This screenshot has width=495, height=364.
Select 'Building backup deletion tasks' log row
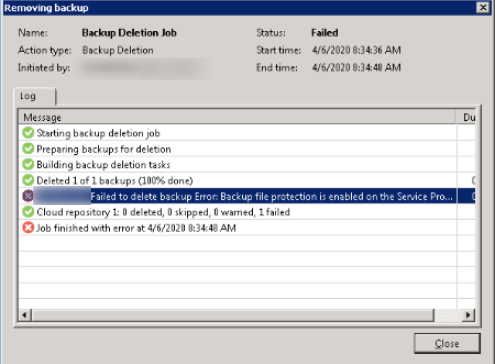(247, 164)
